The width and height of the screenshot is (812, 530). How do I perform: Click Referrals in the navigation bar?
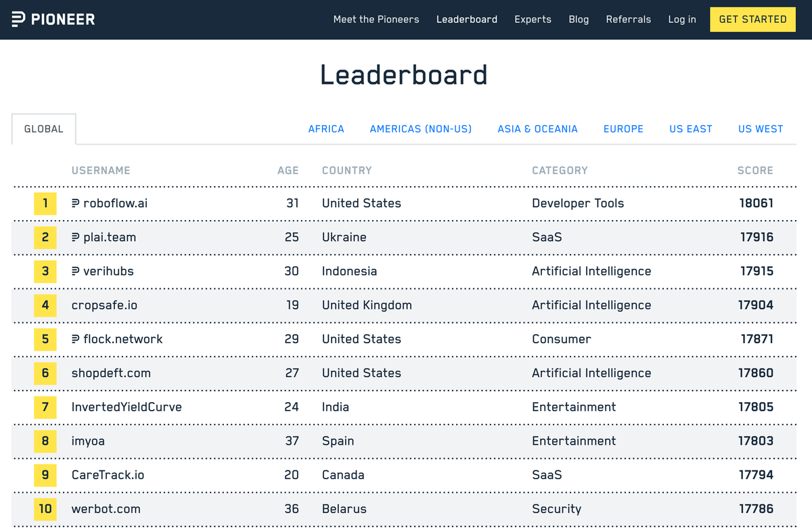coord(628,19)
